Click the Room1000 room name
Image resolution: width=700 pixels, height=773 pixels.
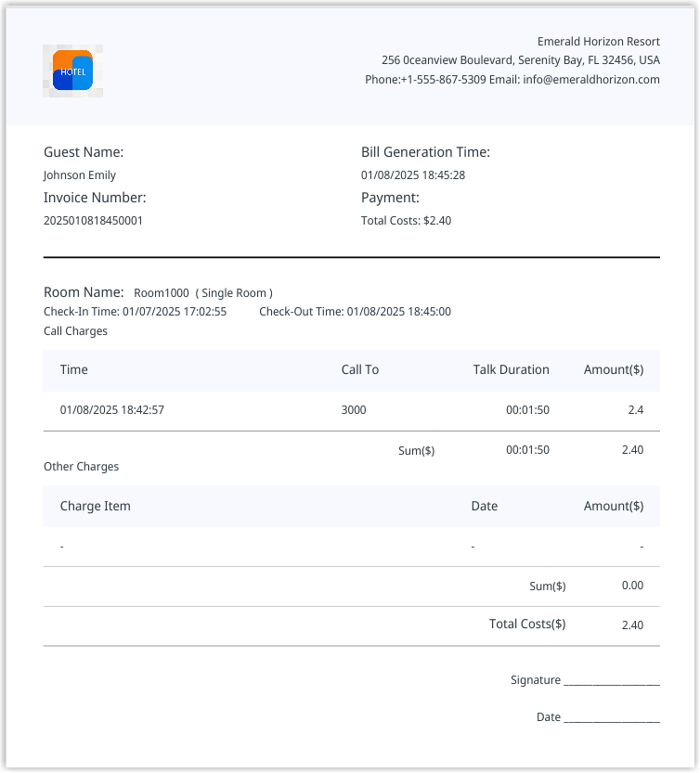pyautogui.click(x=161, y=293)
